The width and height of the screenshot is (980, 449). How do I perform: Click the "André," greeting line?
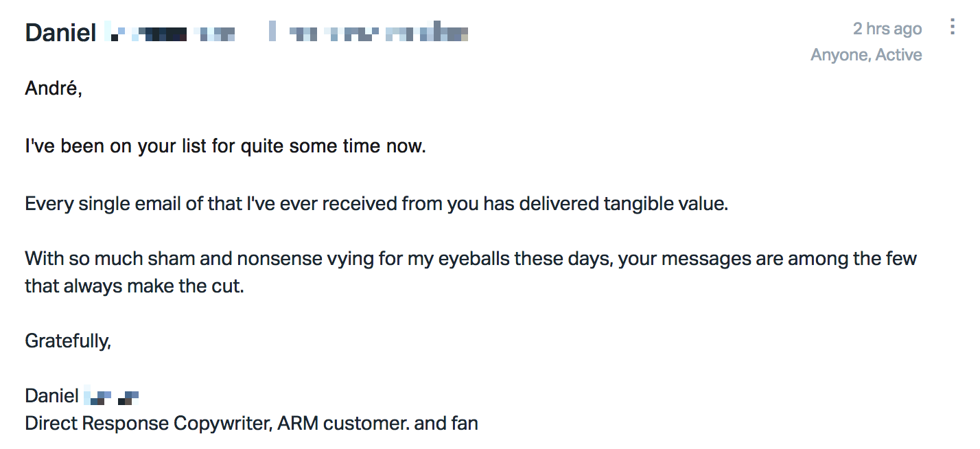(x=54, y=88)
